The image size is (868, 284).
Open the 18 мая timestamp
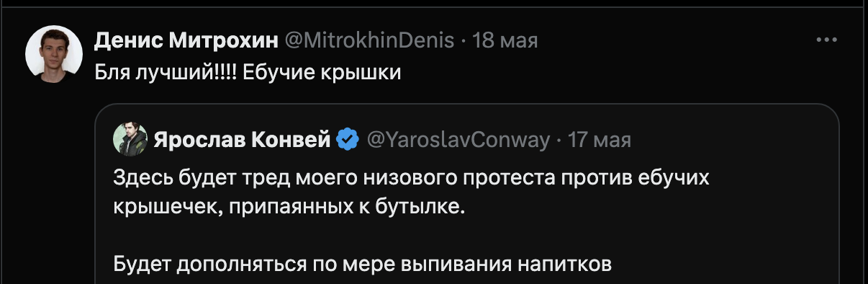505,40
